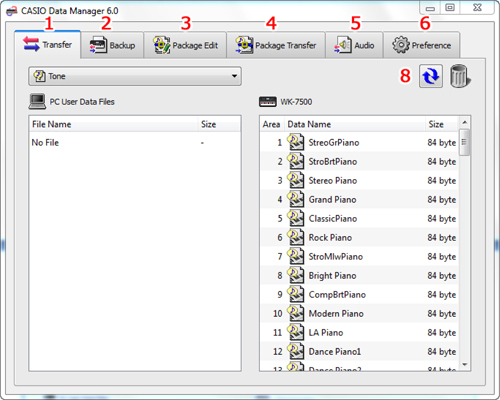Click area number 6 in the list
500x400 pixels.
(x=280, y=238)
